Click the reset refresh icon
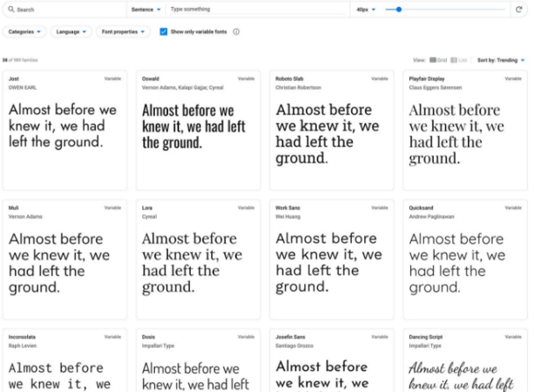This screenshot has height=392, width=534. 519,10
